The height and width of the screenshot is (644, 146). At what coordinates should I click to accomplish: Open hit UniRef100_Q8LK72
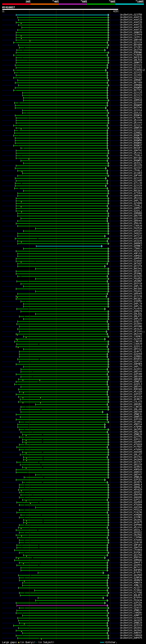131,316
